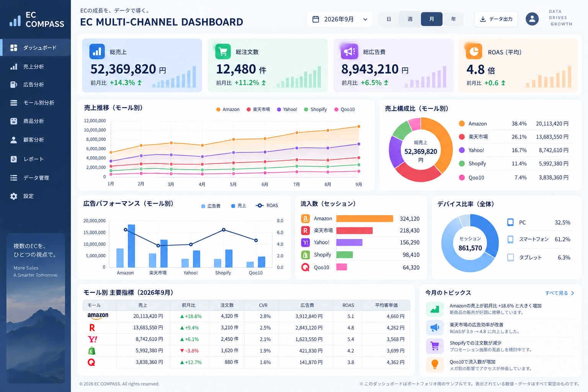Click the Amazon icon in 流入数 list

(x=305, y=219)
